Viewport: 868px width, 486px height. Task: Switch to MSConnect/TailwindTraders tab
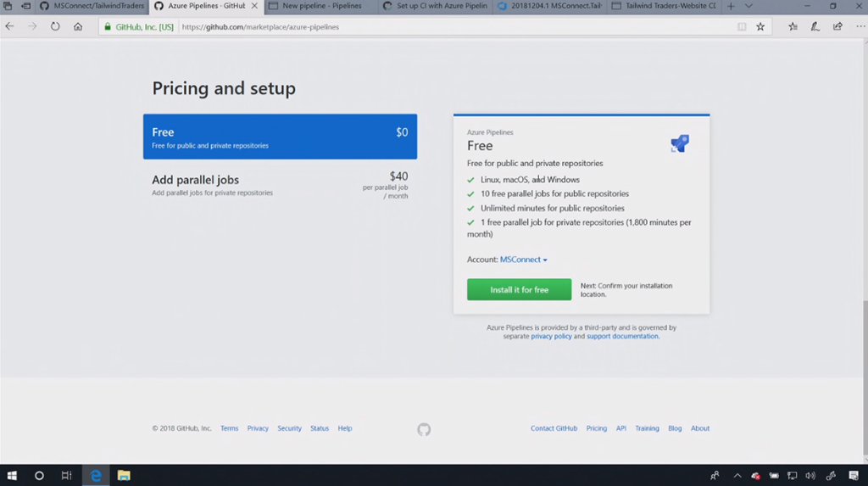click(92, 6)
